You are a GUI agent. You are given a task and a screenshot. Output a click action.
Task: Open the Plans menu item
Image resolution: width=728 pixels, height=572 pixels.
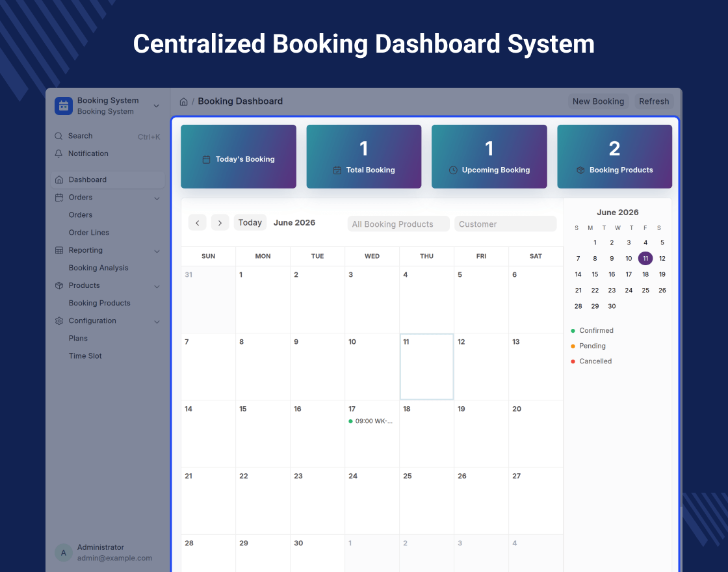pos(78,339)
